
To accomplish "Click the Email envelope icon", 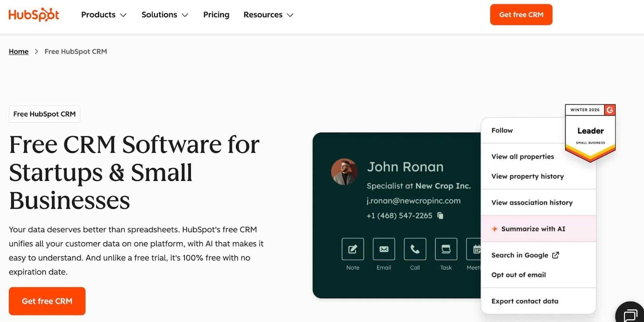I will pyautogui.click(x=384, y=249).
